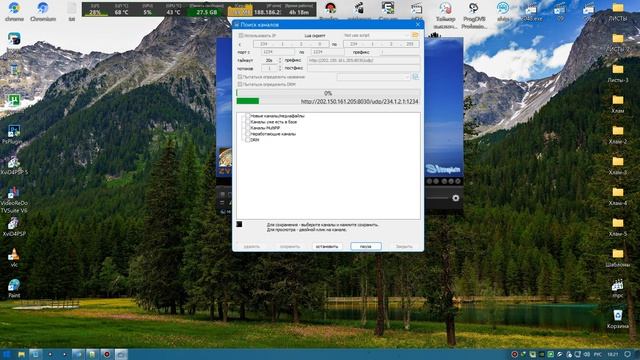Open the Листы-3 desktop folder
640x360 pixels.
[x=618, y=73]
